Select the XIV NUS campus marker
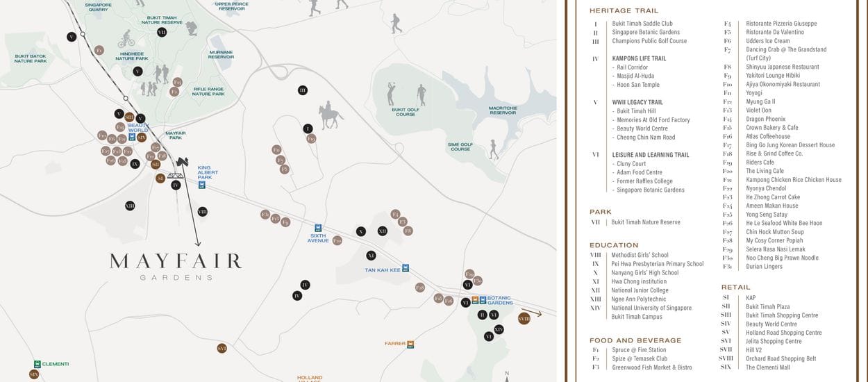Image resolution: width=868 pixels, height=382 pixels. click(499, 329)
